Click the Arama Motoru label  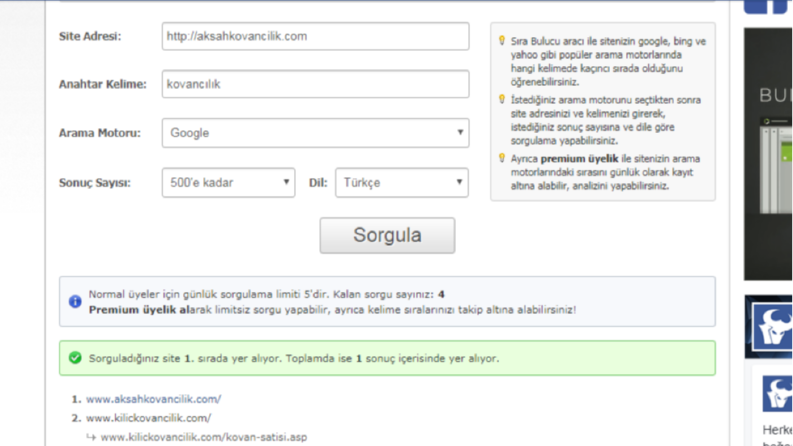(100, 133)
